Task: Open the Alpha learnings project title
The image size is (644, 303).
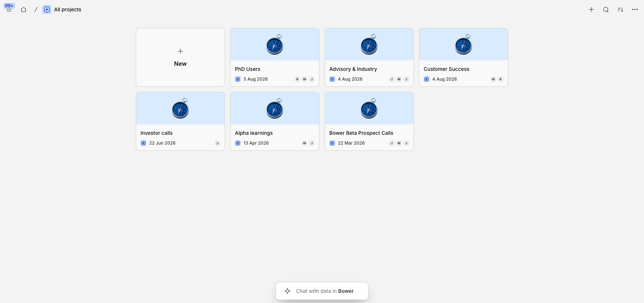Action: [x=254, y=133]
